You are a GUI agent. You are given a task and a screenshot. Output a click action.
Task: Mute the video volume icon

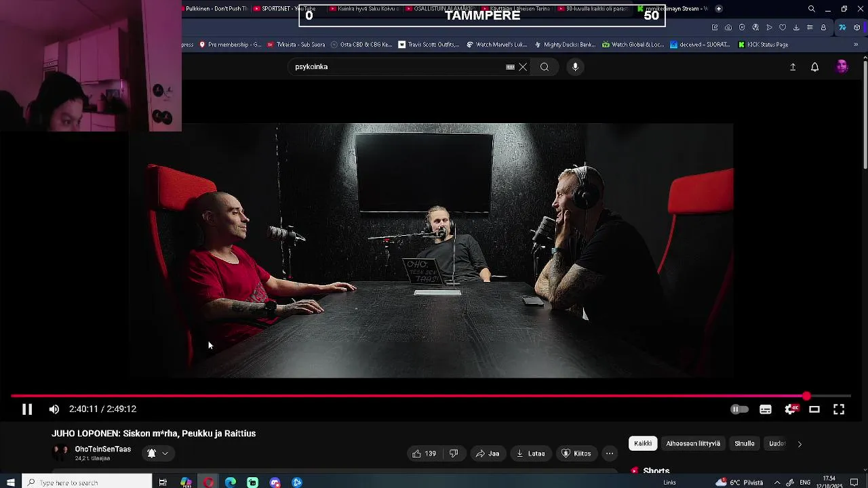click(x=54, y=409)
